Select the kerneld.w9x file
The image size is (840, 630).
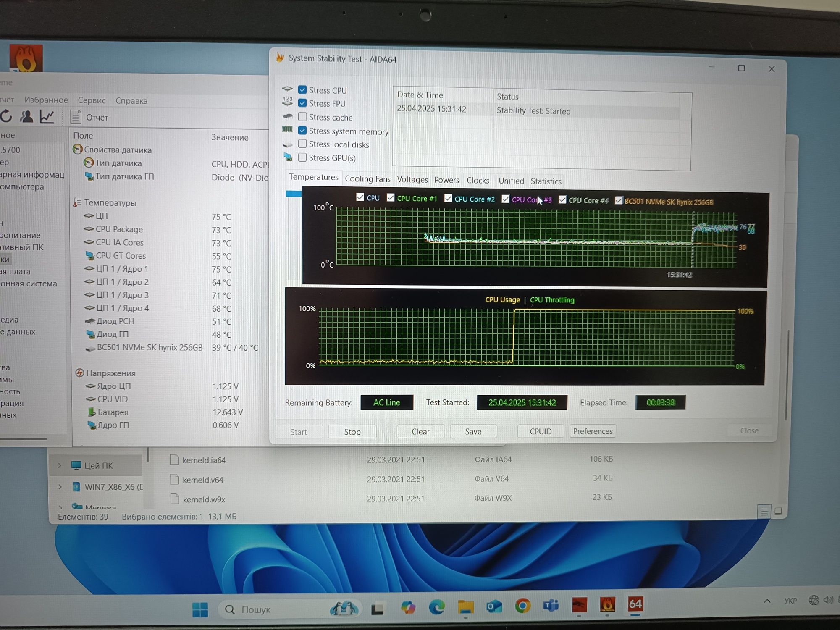point(204,499)
